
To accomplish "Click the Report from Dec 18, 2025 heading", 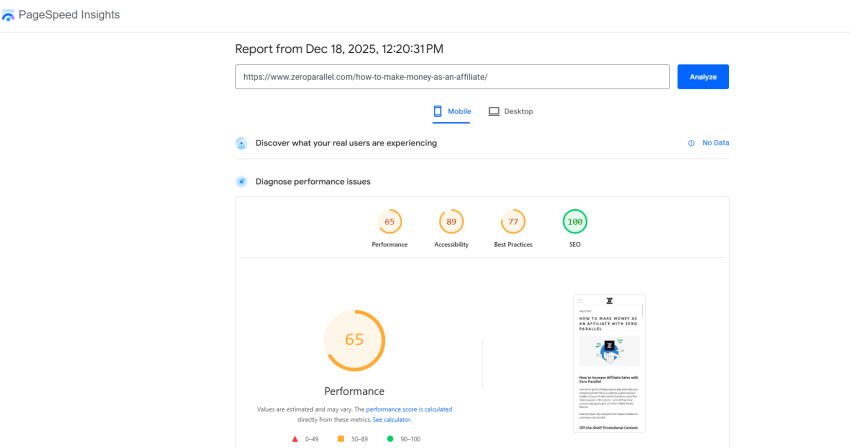I will coord(339,49).
